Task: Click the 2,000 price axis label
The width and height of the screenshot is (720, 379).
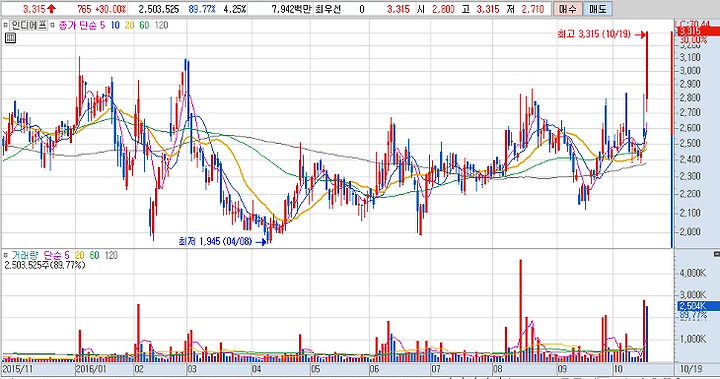Action: coord(690,232)
